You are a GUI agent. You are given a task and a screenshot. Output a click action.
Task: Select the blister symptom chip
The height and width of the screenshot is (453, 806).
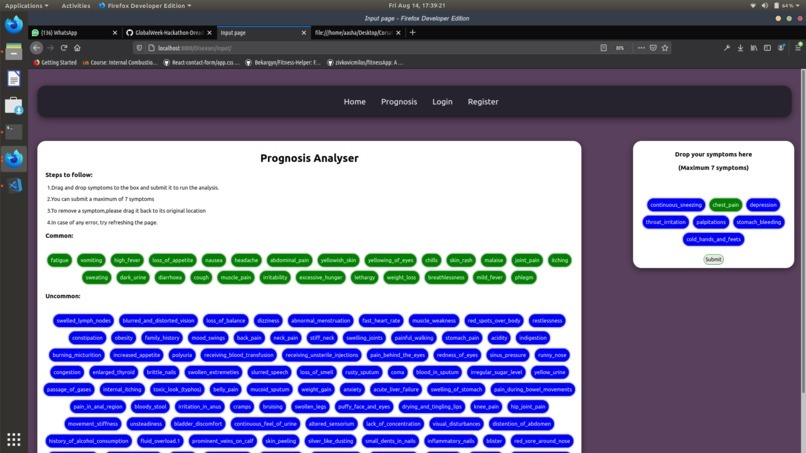493,441
